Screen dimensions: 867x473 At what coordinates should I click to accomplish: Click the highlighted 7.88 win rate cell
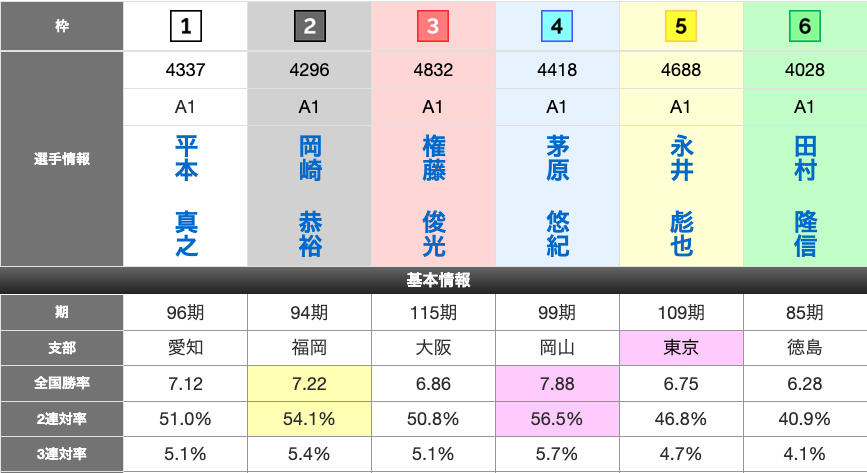click(x=557, y=383)
